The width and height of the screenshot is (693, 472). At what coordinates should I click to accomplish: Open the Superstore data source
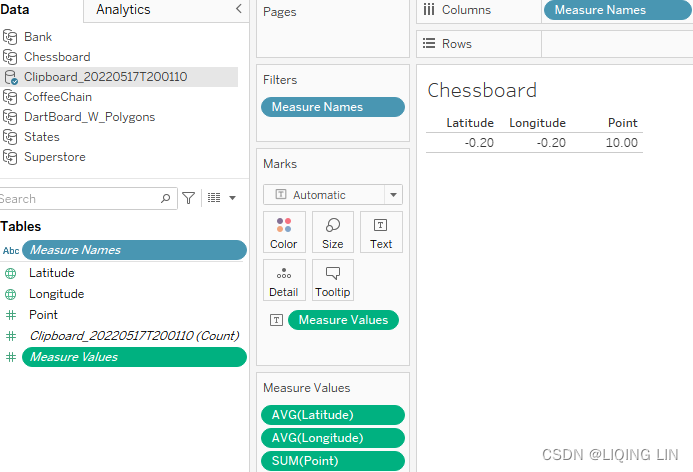pyautogui.click(x=55, y=157)
